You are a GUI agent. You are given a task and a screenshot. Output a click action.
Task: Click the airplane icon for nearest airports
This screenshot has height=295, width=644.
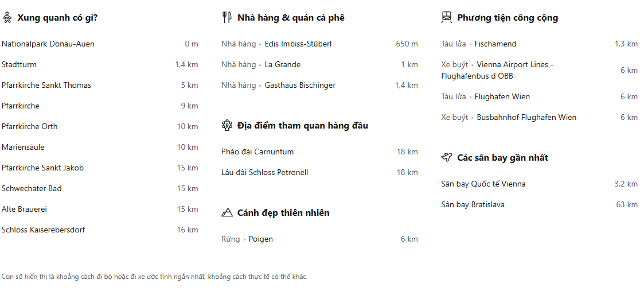click(x=447, y=158)
